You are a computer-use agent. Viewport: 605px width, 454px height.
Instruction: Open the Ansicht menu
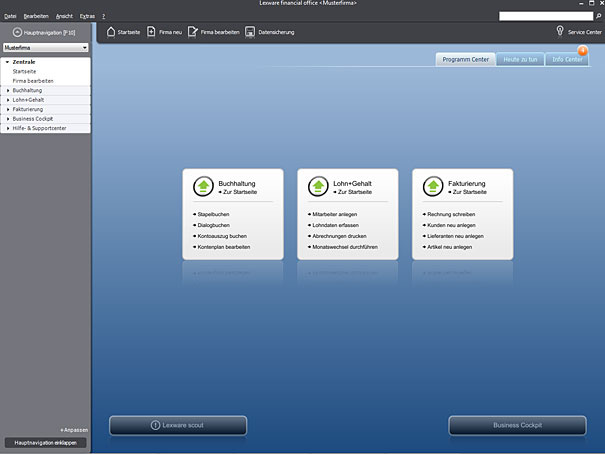tap(64, 16)
